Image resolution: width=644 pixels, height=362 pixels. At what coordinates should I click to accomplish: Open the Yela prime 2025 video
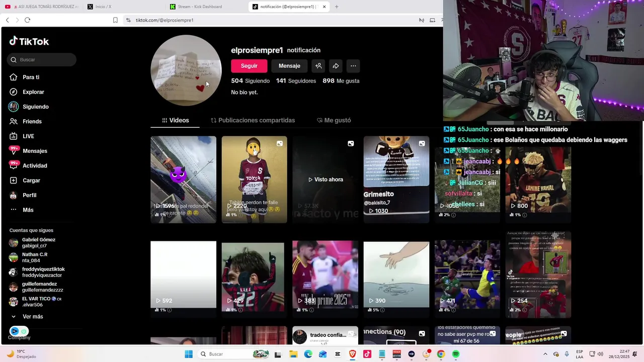click(x=326, y=275)
